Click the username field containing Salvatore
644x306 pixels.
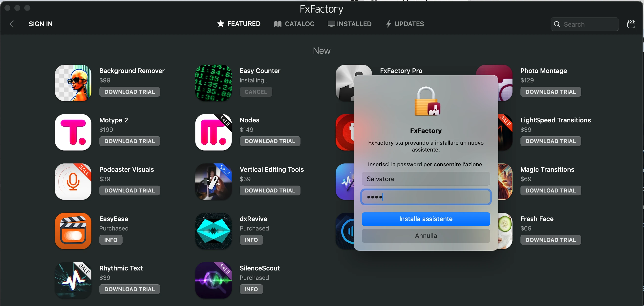pos(426,179)
